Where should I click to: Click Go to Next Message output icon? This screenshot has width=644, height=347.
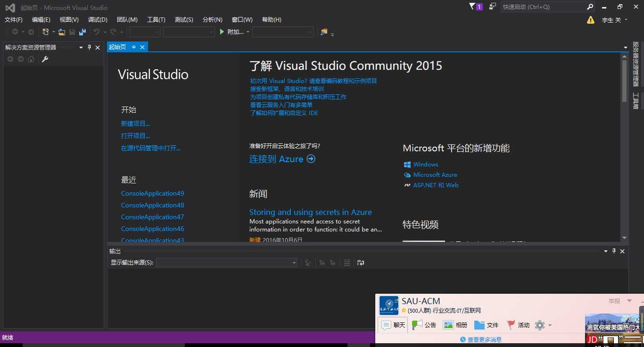(x=333, y=263)
